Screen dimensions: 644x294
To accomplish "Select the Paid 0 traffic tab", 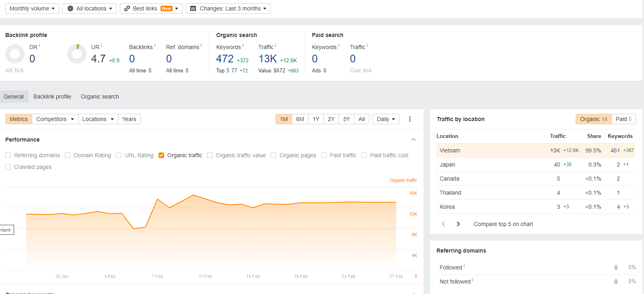I will click(623, 119).
